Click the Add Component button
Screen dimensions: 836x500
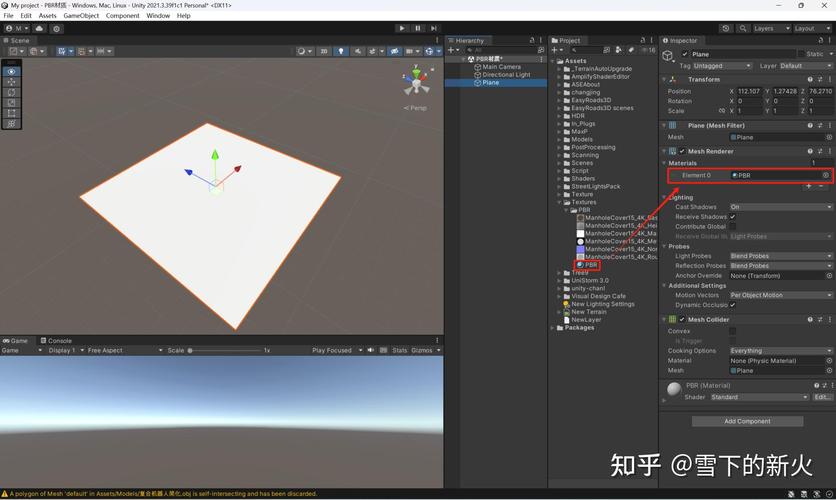[x=747, y=421]
